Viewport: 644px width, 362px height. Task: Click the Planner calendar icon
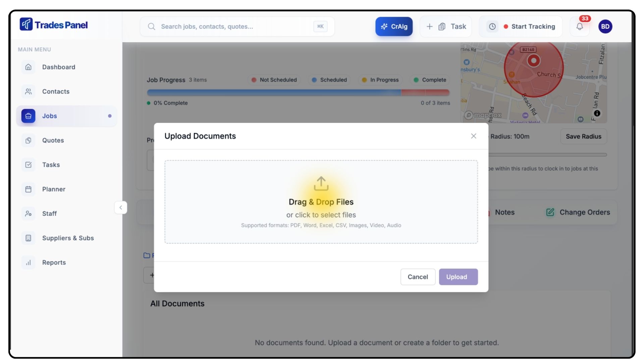tap(29, 189)
